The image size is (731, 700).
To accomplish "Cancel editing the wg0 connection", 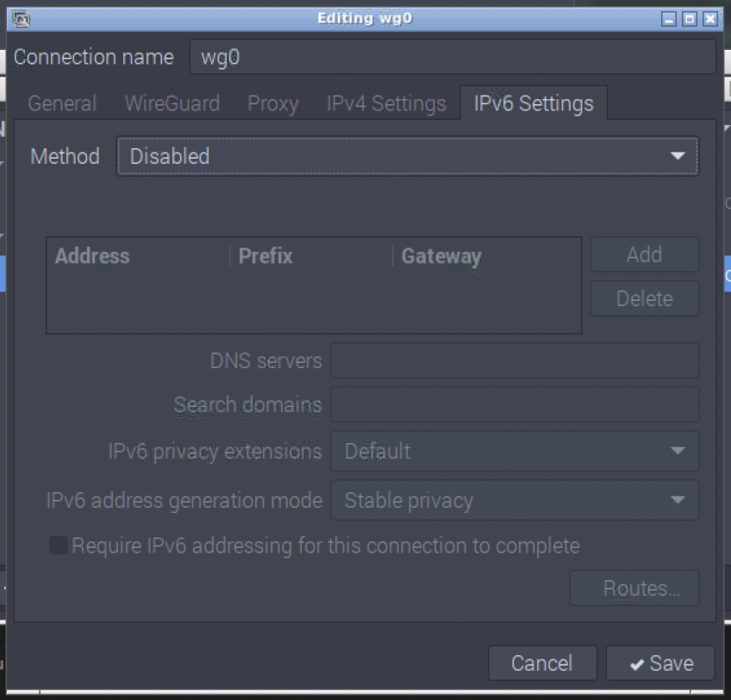I will pos(542,663).
